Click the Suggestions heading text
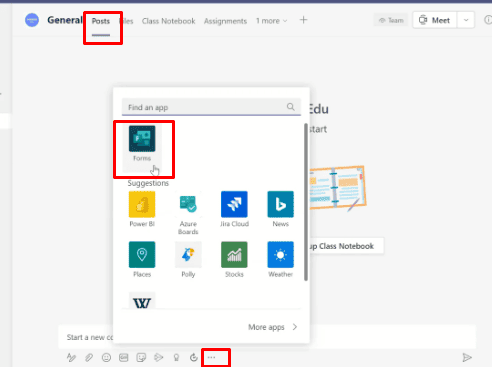This screenshot has height=367, width=492. (x=148, y=183)
